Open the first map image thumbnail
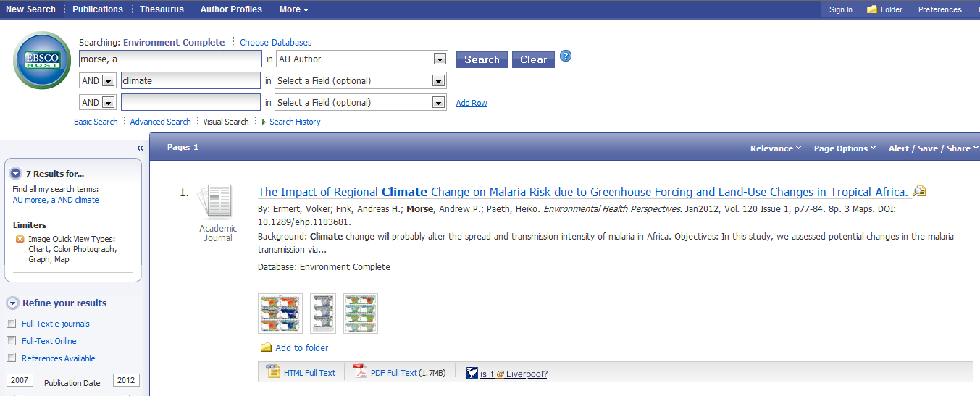Screen dimensions: 980x396 tap(280, 313)
